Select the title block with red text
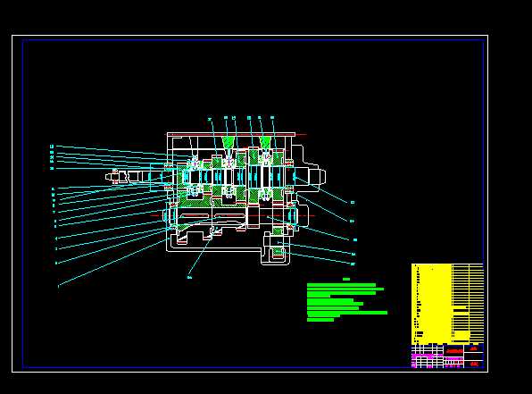This screenshot has height=394, width=532. [447, 356]
